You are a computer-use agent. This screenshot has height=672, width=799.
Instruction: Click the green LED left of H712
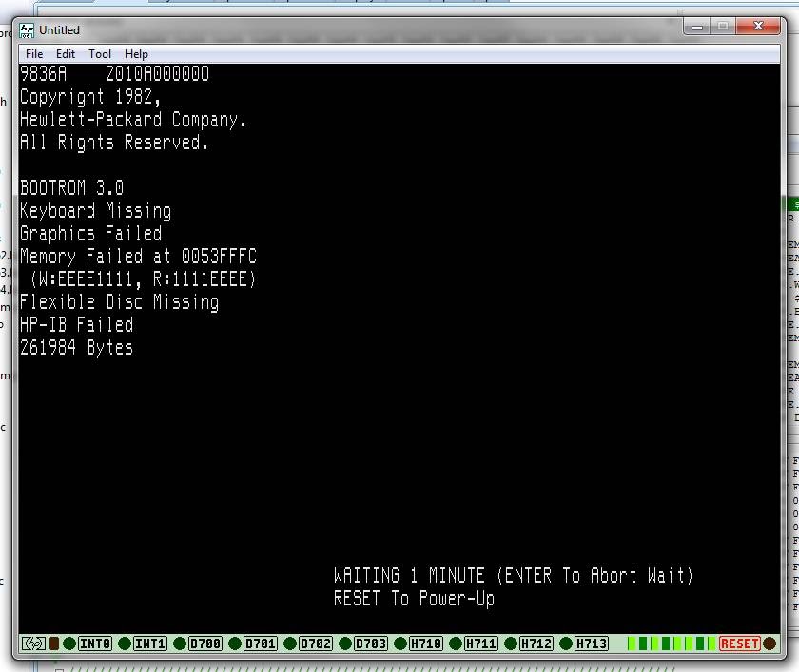[511, 643]
